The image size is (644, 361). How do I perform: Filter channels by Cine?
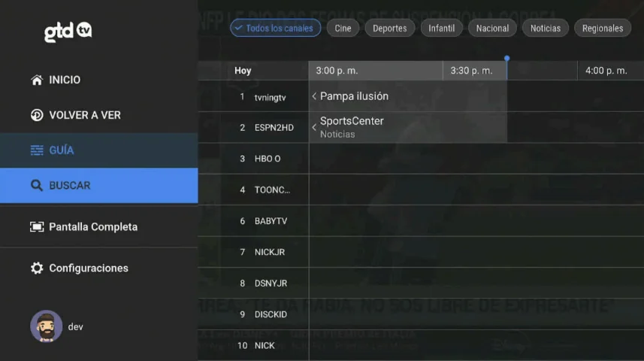point(343,28)
